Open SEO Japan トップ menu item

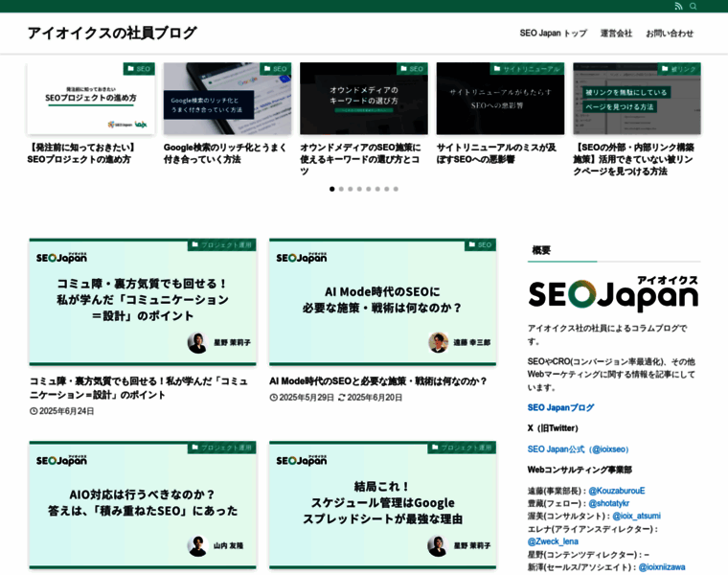pyautogui.click(x=553, y=34)
